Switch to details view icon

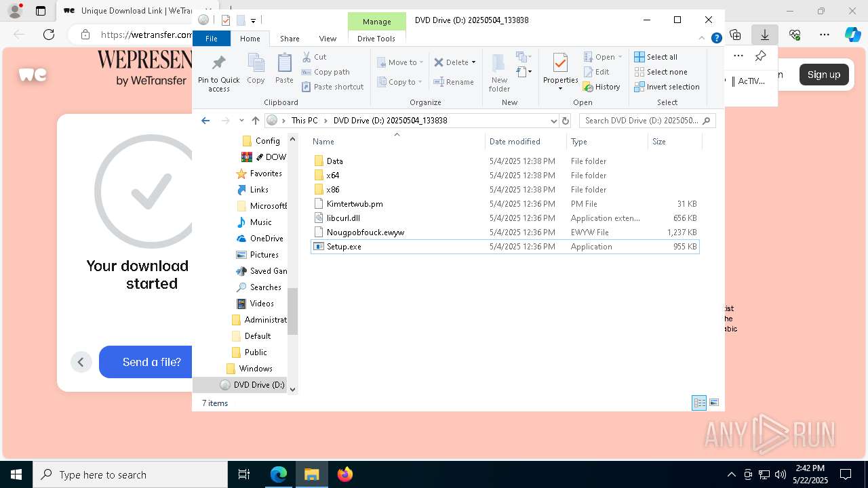pos(699,403)
